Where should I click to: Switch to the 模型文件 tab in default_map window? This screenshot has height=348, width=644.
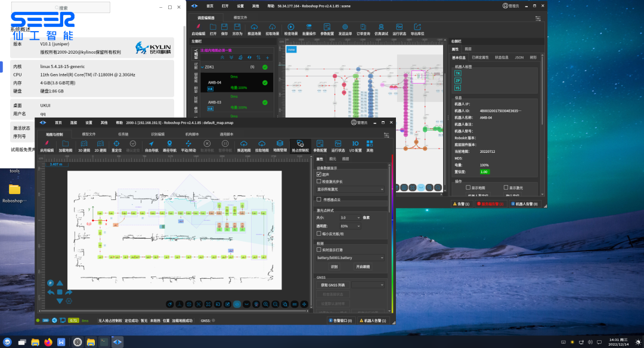(88, 134)
